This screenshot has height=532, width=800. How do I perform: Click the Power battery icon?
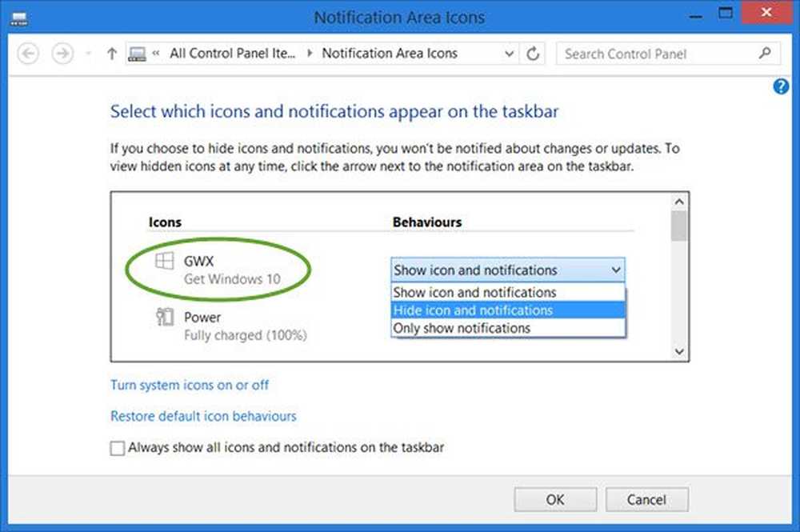[163, 318]
